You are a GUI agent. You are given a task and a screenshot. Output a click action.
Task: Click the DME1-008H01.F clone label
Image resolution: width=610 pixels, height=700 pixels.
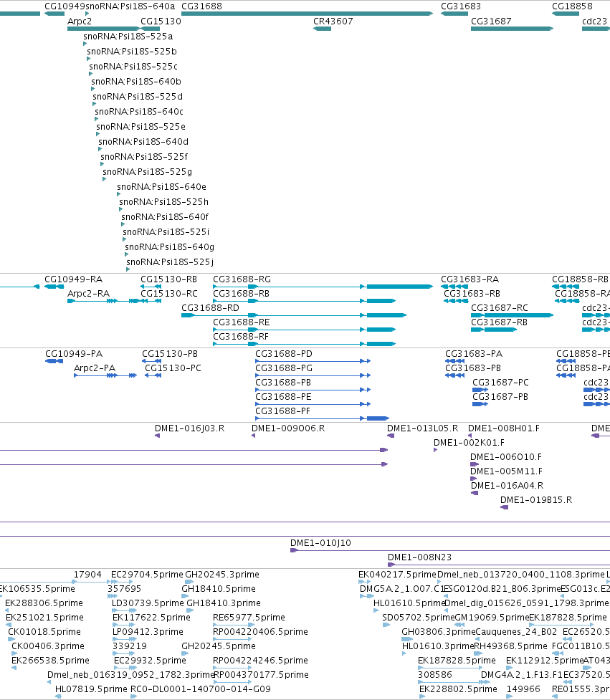pos(504,428)
